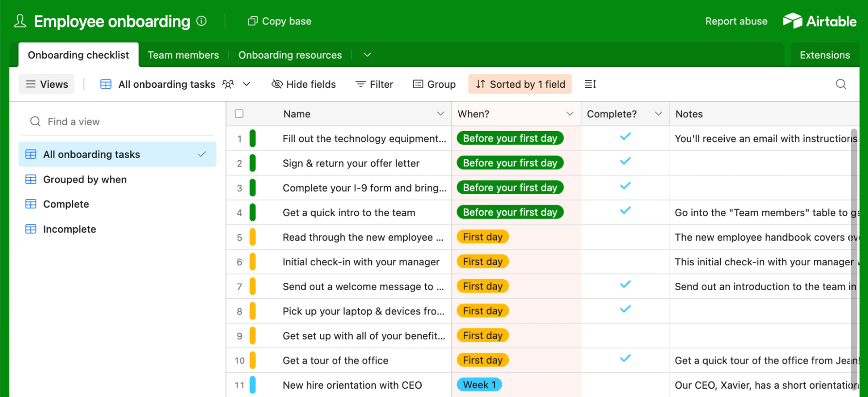Click the Airtable logo
868x397 pixels.
(x=819, y=21)
